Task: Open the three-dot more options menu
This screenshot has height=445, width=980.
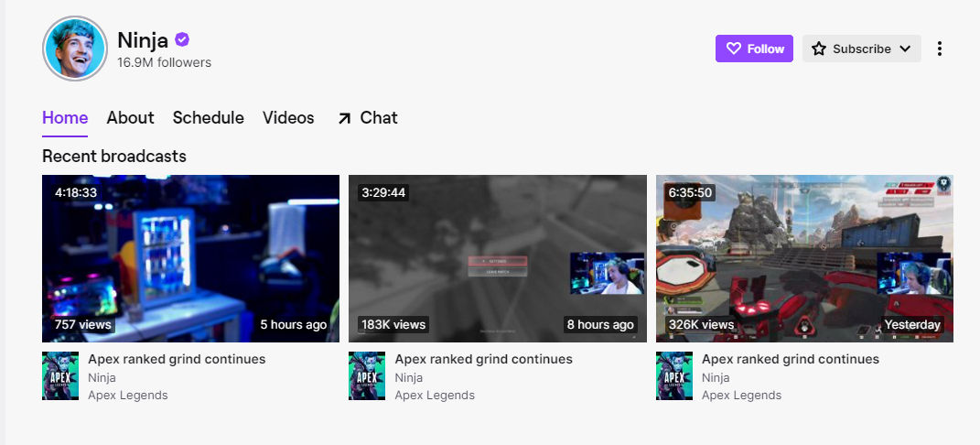Action: coord(940,49)
